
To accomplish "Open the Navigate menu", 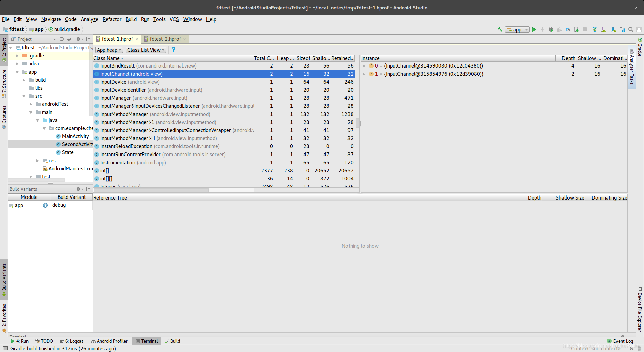I will pyautogui.click(x=51, y=19).
